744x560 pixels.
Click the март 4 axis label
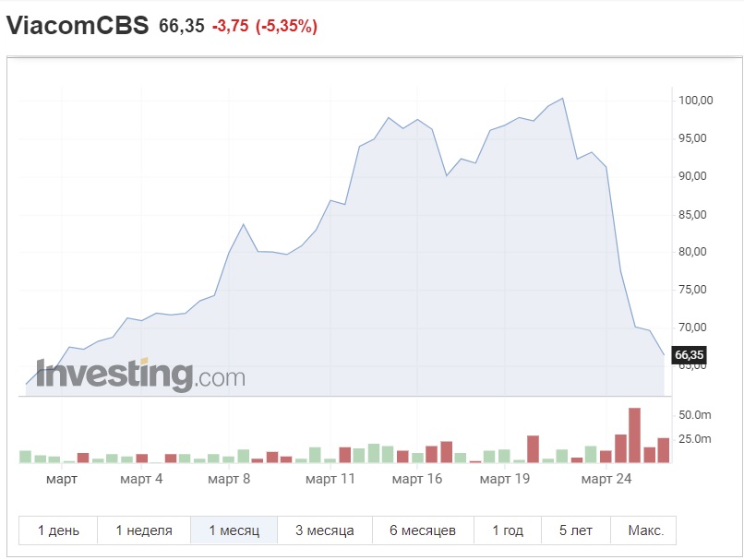(x=141, y=479)
